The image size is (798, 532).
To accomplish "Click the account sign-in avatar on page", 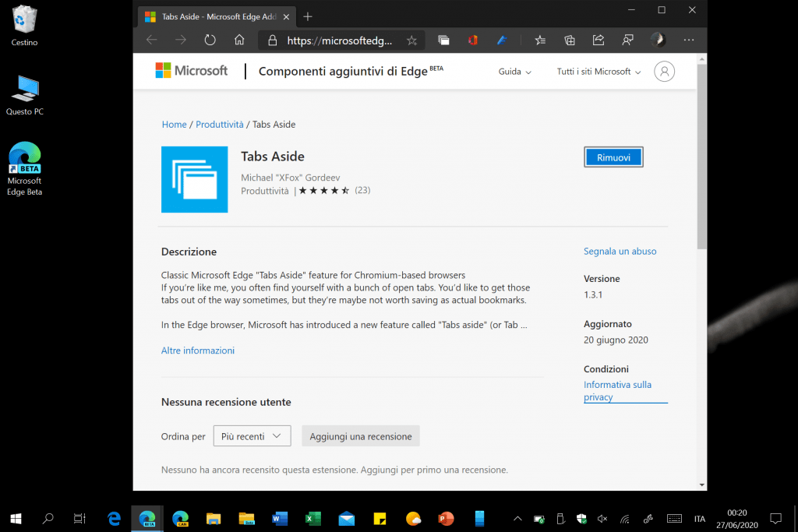I will [664, 72].
